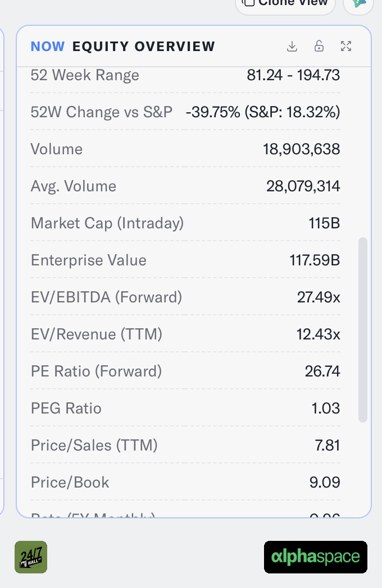The height and width of the screenshot is (588, 382).
Task: Click the Price/Sales (TTM) row
Action: point(185,445)
